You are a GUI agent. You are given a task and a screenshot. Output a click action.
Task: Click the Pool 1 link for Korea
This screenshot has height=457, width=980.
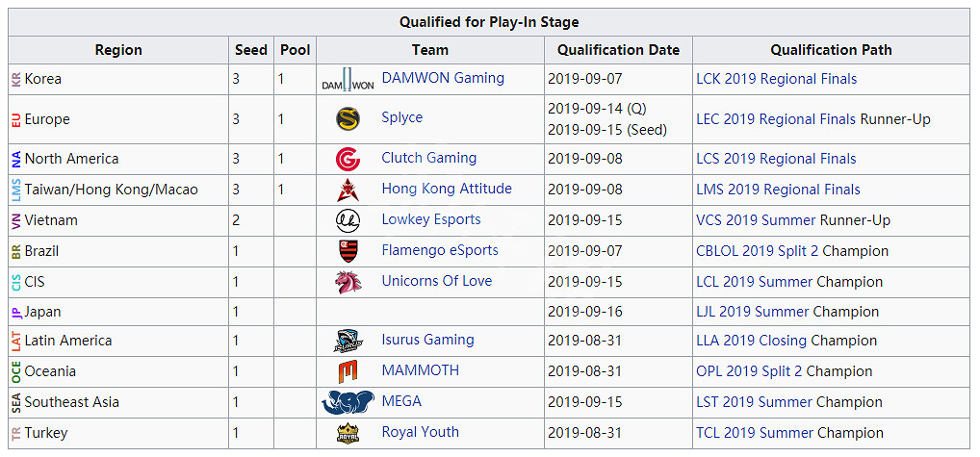(x=281, y=79)
